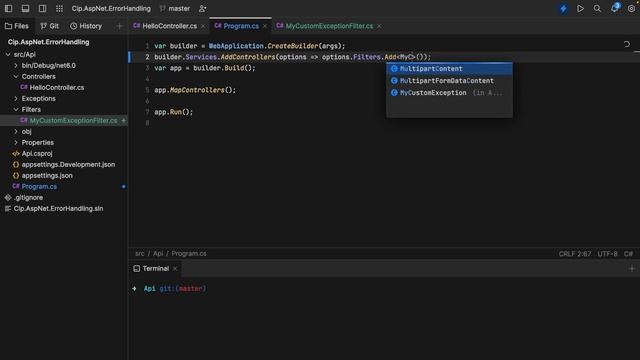Click the Run play icon
The image size is (640, 360).
tap(580, 9)
